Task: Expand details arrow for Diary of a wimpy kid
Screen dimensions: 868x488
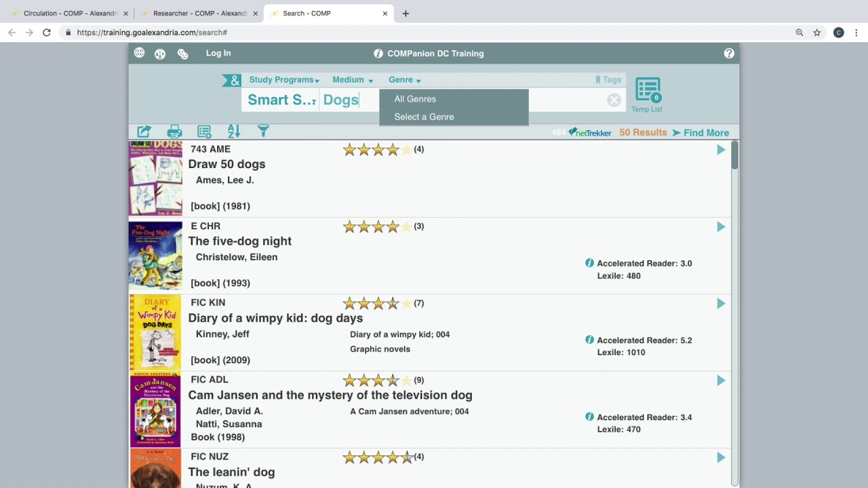Action: pyautogui.click(x=721, y=304)
